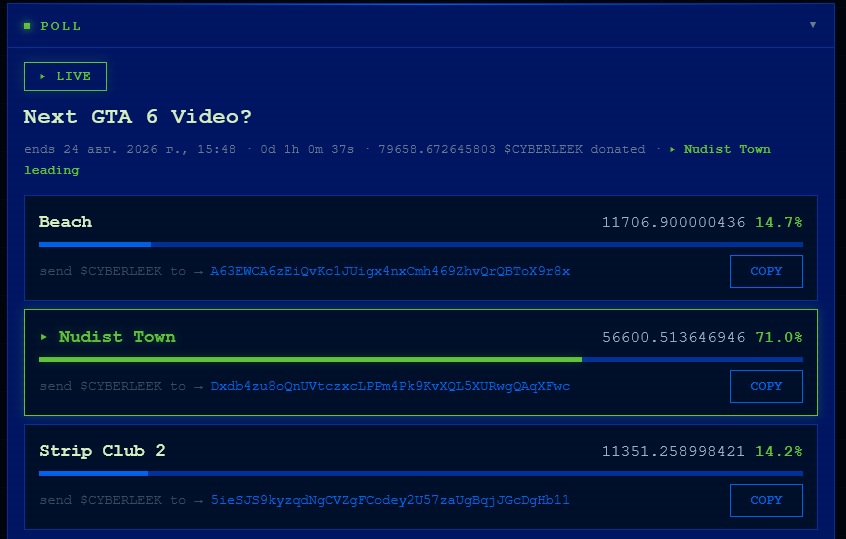The height and width of the screenshot is (539, 846).
Task: Click the countdown timer 0d 1h 0m 37s
Action: click(307, 149)
